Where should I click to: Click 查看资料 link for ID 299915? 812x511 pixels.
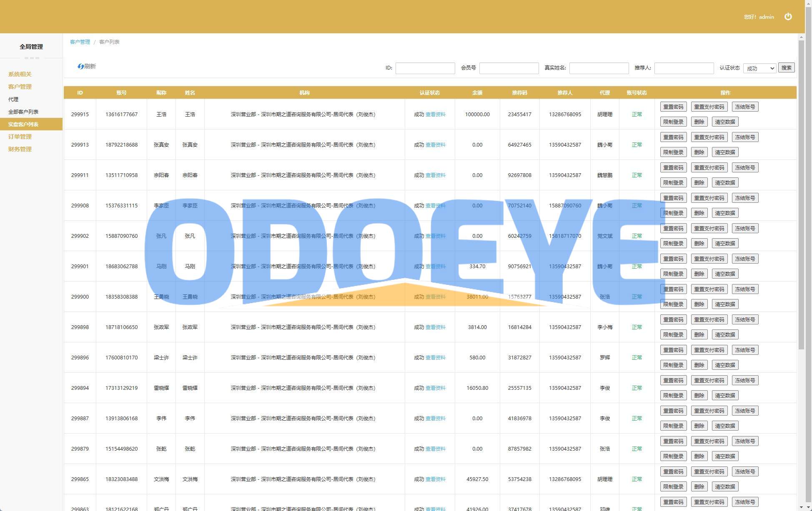(x=436, y=114)
